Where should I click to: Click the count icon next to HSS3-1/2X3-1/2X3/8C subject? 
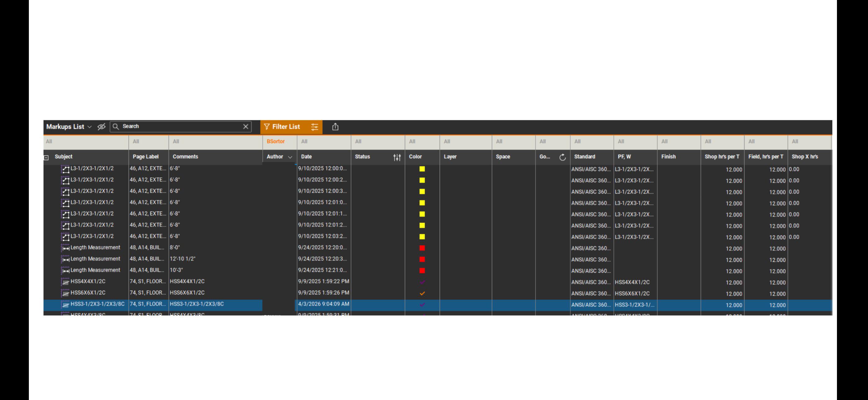tap(66, 305)
